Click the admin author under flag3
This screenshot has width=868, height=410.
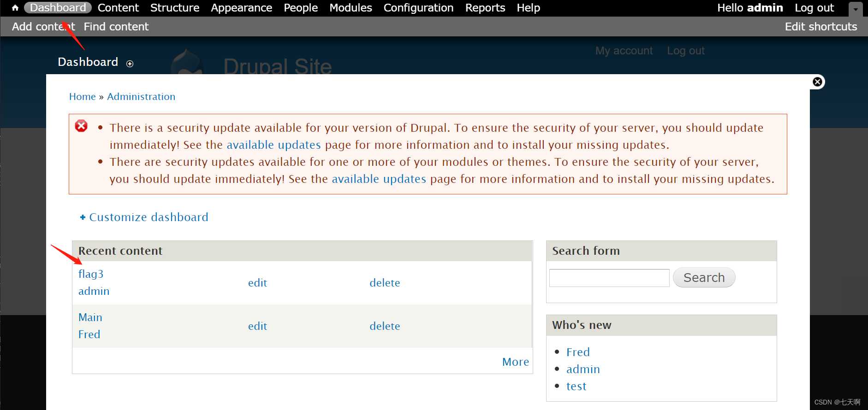94,291
